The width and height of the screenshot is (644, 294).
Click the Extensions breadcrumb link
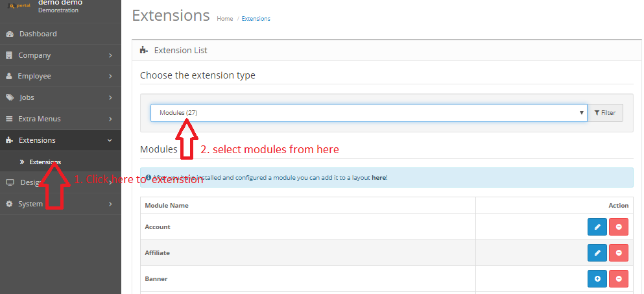(x=256, y=19)
